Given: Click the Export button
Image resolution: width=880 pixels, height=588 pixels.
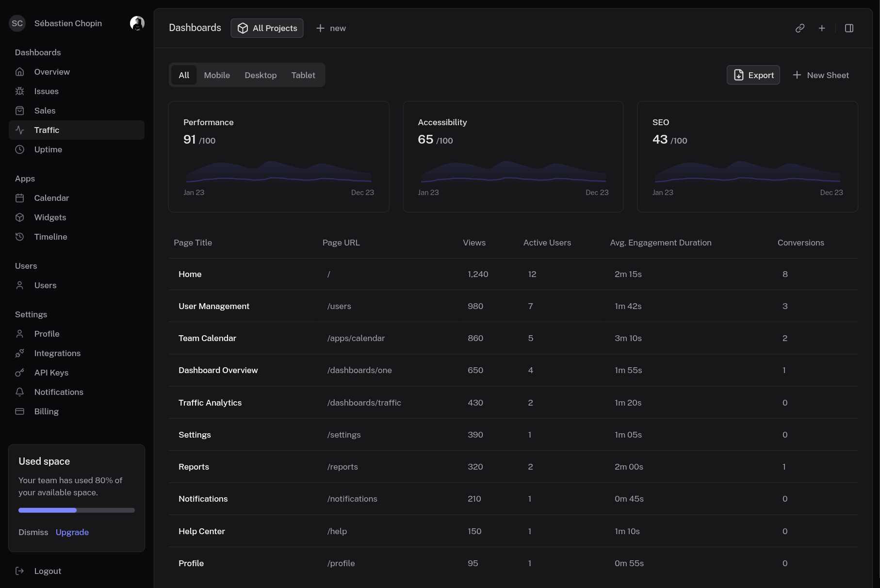Looking at the screenshot, I should pyautogui.click(x=753, y=75).
